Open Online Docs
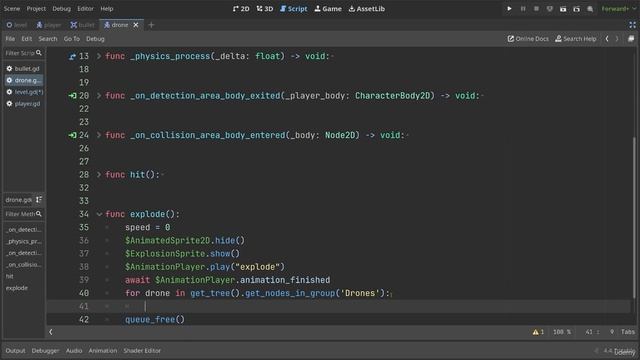The width and height of the screenshot is (640, 360). [x=528, y=39]
